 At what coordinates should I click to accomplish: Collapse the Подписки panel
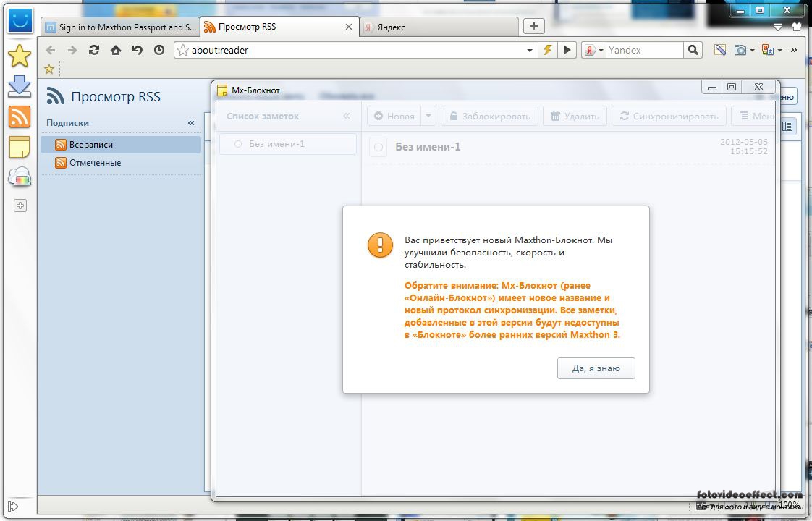[191, 123]
